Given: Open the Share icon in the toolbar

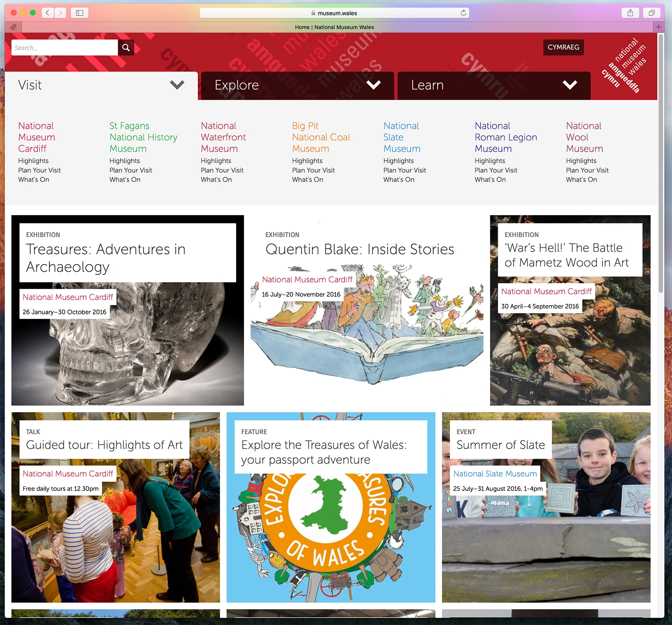Looking at the screenshot, I should click(x=630, y=13).
